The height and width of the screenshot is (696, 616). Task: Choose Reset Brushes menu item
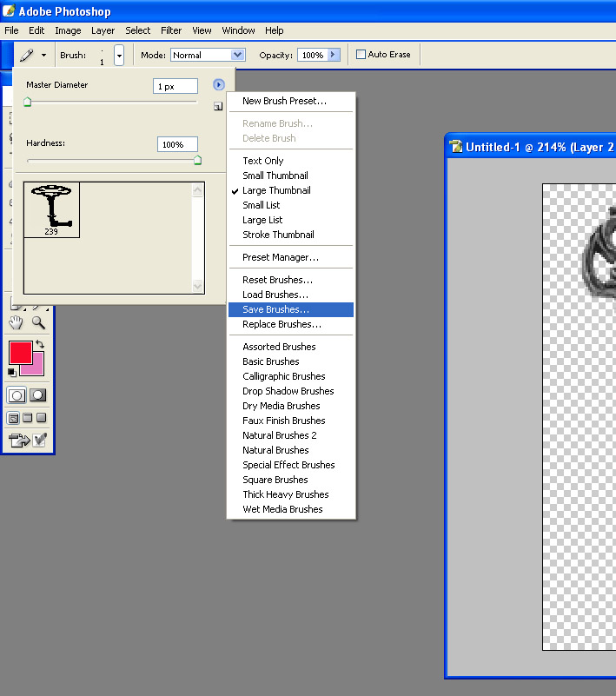click(291, 280)
